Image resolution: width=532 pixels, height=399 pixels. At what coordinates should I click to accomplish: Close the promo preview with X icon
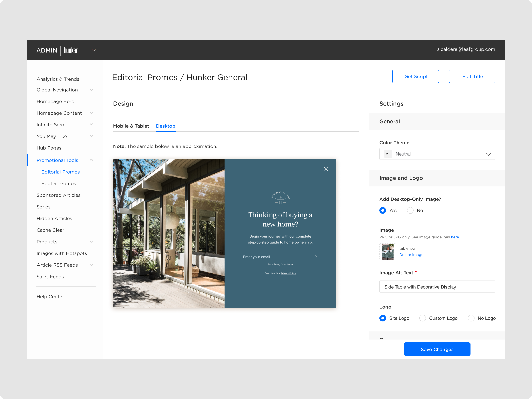(x=326, y=169)
